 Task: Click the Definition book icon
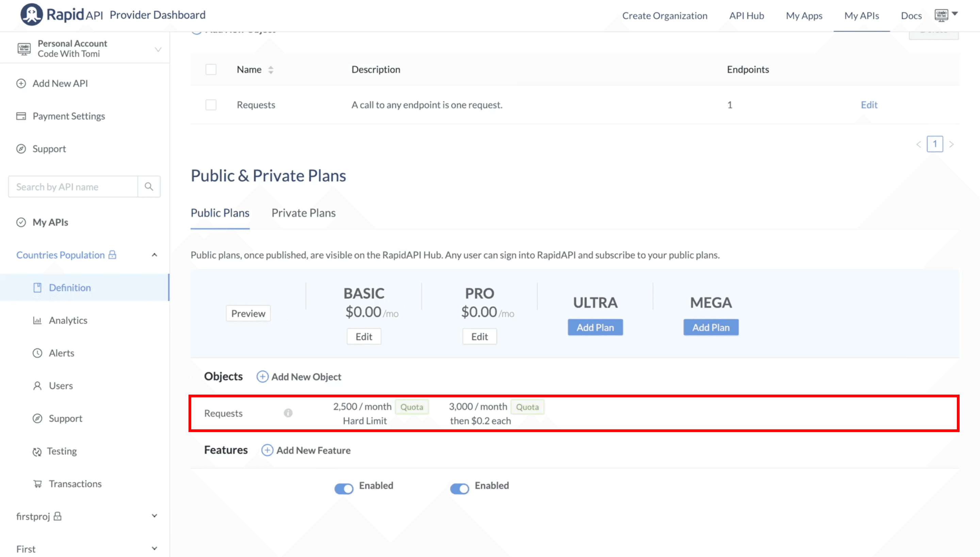point(37,288)
